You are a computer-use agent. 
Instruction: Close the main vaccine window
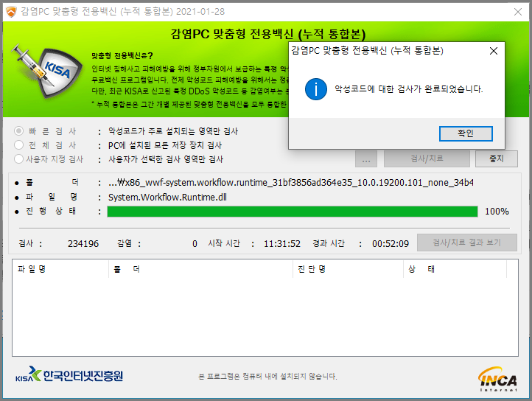(x=518, y=12)
